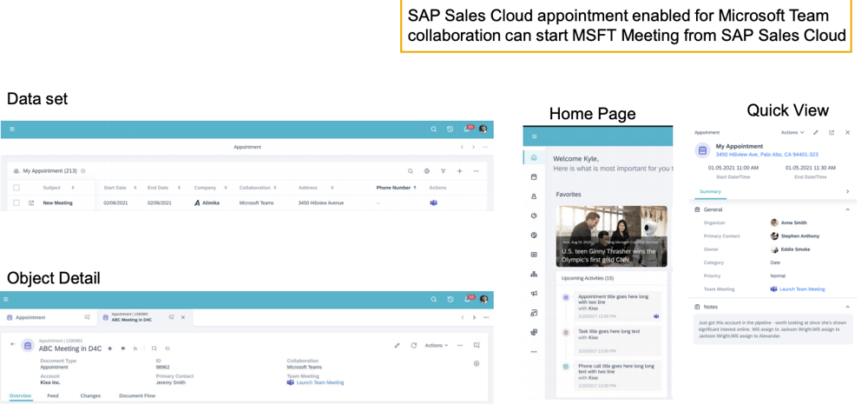Screen dimensions: 868x418
Task: Click the megaphone icon in the Home Page sidebar
Action: click(534, 293)
